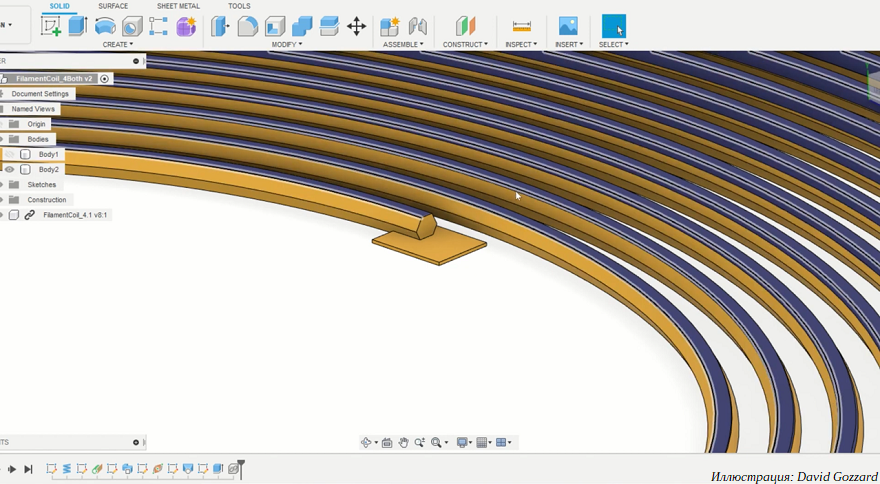
Task: Select the Create Sketch tool
Action: 51,26
